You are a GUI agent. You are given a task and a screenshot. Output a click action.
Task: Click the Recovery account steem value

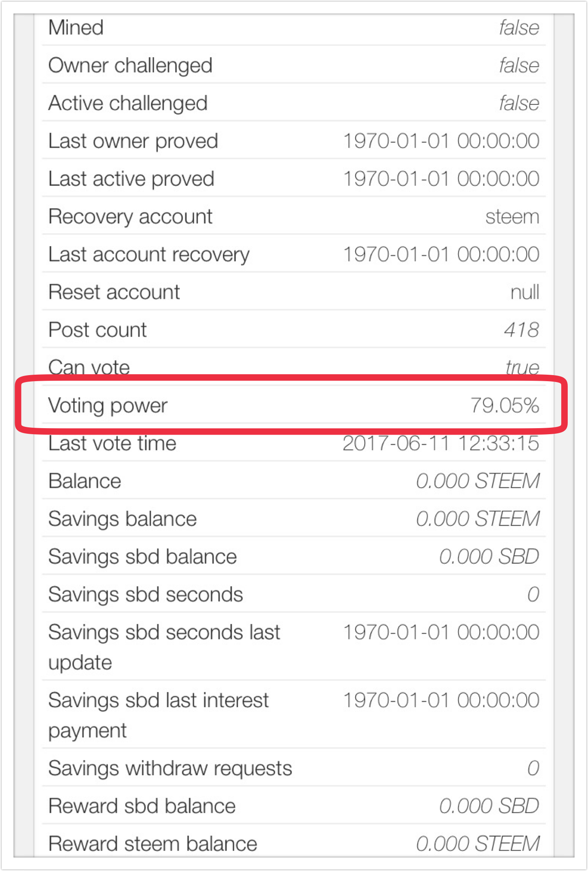pyautogui.click(x=512, y=216)
